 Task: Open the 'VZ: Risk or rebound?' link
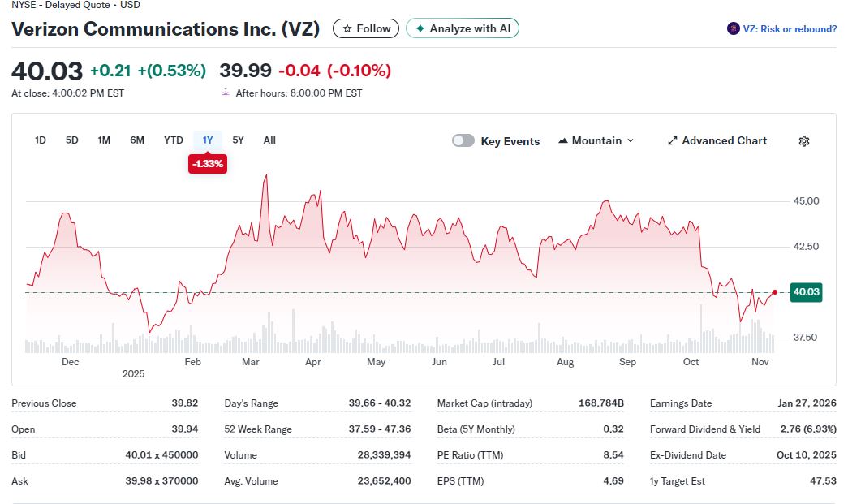click(x=790, y=29)
